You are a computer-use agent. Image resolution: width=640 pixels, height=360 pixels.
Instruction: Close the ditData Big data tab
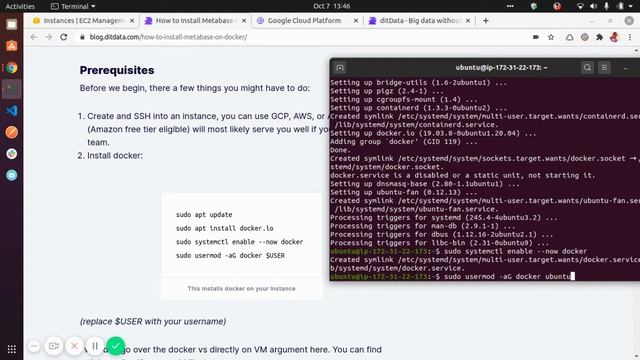[468, 20]
